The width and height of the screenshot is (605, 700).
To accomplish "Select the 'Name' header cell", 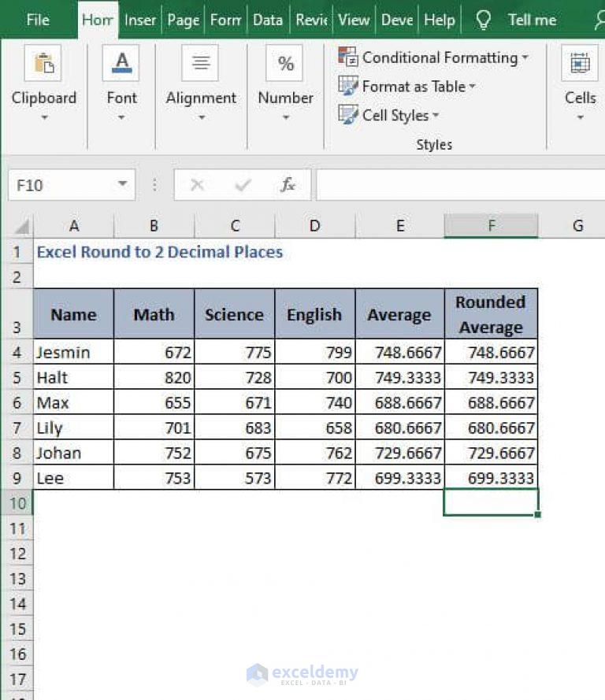I will coord(74,314).
